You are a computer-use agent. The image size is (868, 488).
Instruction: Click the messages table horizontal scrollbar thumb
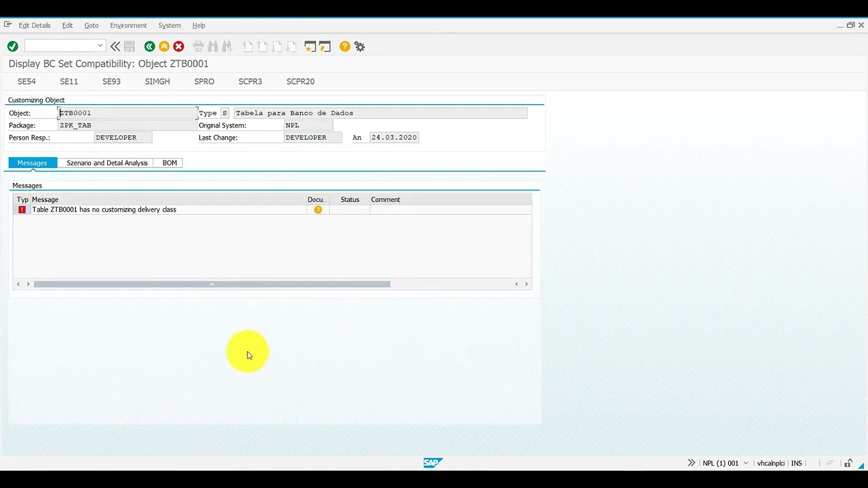pos(212,284)
